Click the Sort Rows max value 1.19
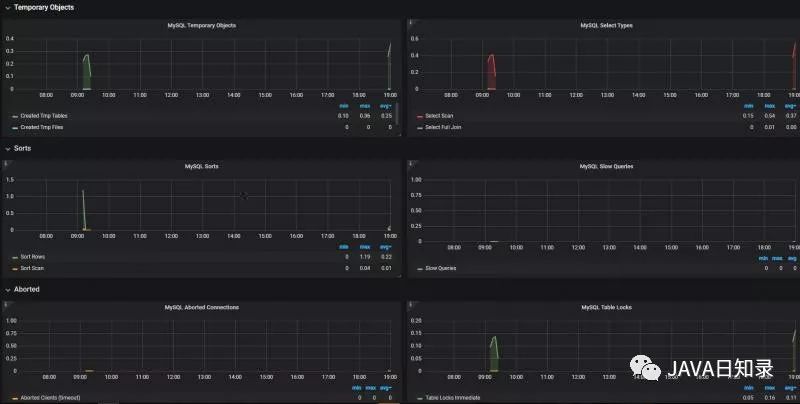This screenshot has width=800, height=404. pos(365,257)
